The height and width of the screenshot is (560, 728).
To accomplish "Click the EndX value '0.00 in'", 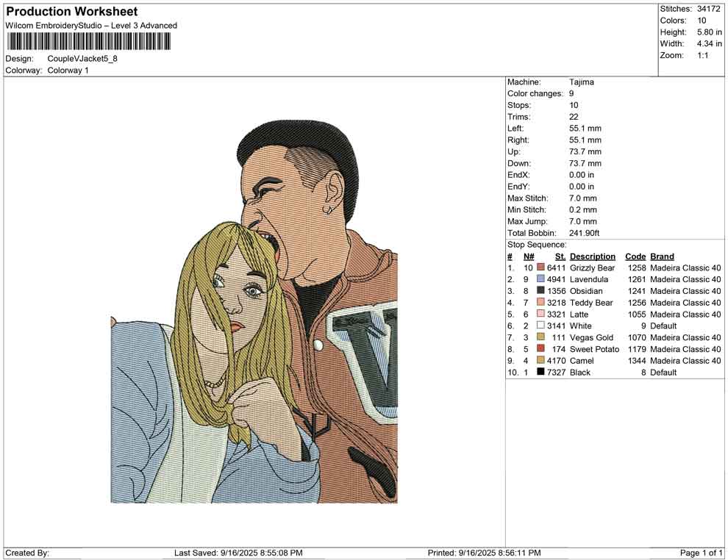I will [582, 175].
